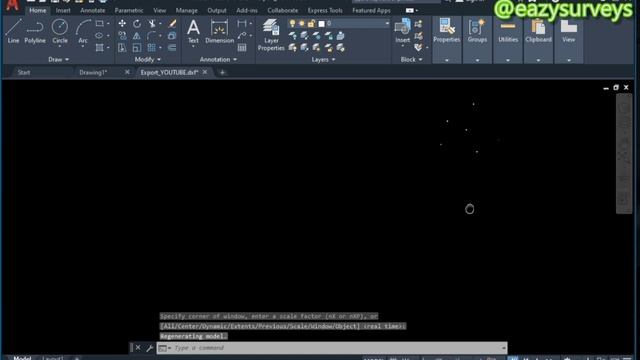Select the Ellipse draw tool

pos(99,36)
